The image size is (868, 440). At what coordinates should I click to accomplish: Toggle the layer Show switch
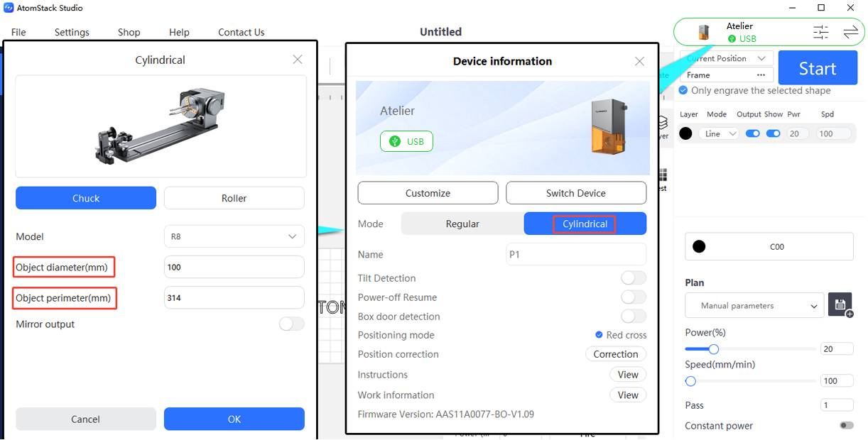tap(773, 133)
